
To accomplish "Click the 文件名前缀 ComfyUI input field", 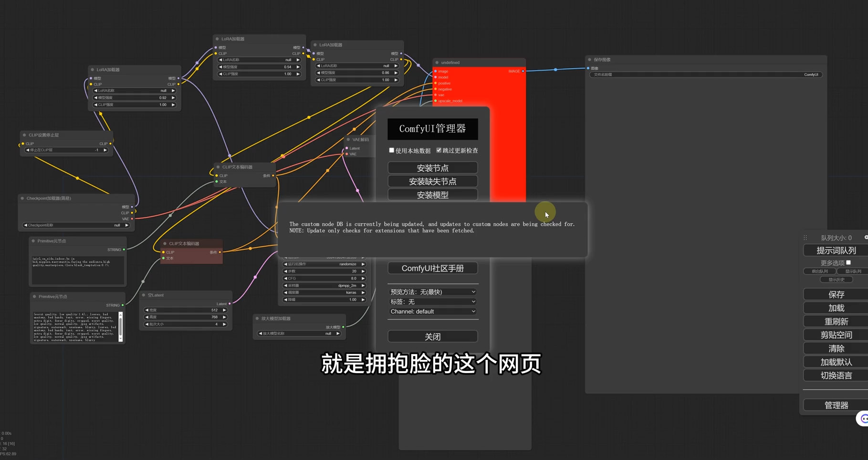I will [x=706, y=75].
